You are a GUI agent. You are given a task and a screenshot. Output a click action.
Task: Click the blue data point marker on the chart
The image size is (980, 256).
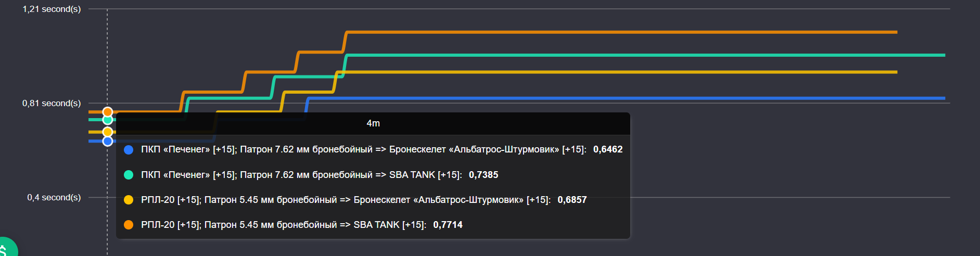(x=108, y=141)
